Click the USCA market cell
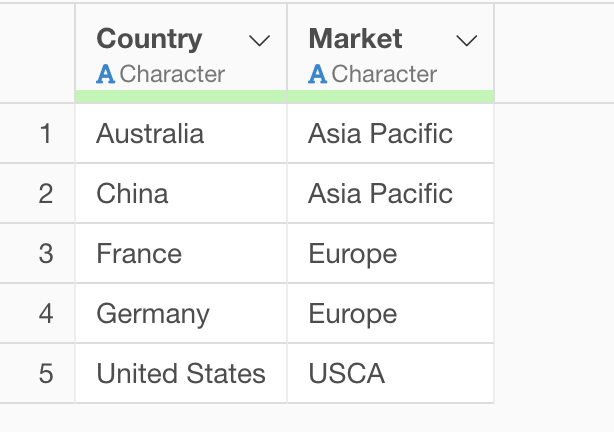Image resolution: width=614 pixels, height=432 pixels. (347, 374)
